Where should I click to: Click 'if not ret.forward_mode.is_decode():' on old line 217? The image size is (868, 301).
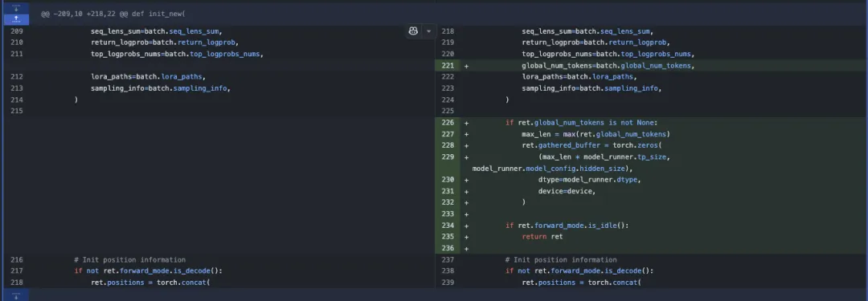(x=149, y=270)
